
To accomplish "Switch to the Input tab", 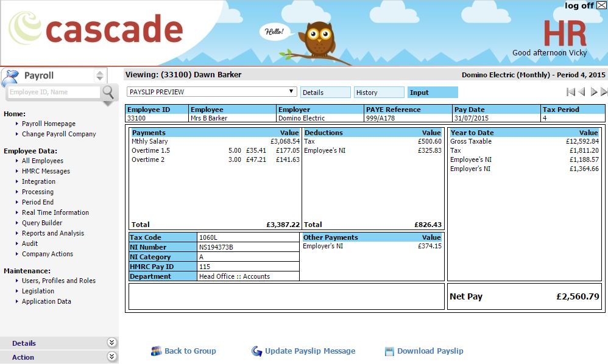I will [433, 92].
